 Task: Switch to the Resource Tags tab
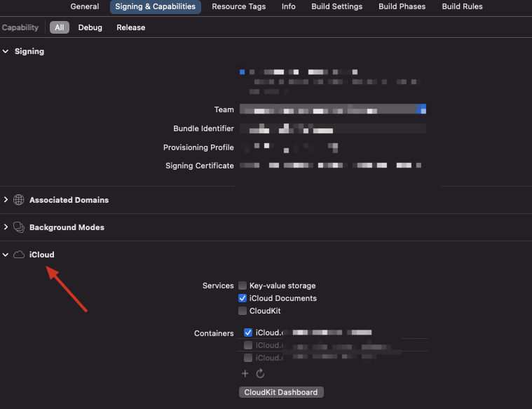click(x=238, y=6)
